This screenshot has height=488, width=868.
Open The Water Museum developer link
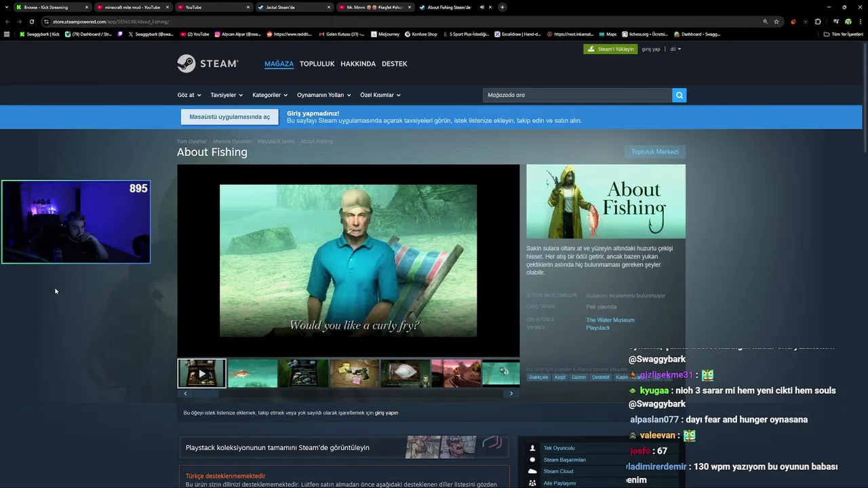[610, 320]
